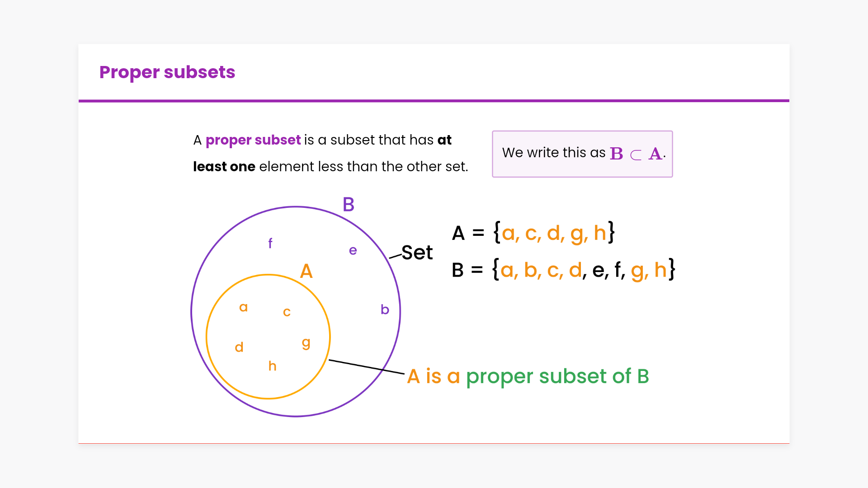This screenshot has width=868, height=488.
Task: Select the purple element b in the outer circle
Action: 385,310
